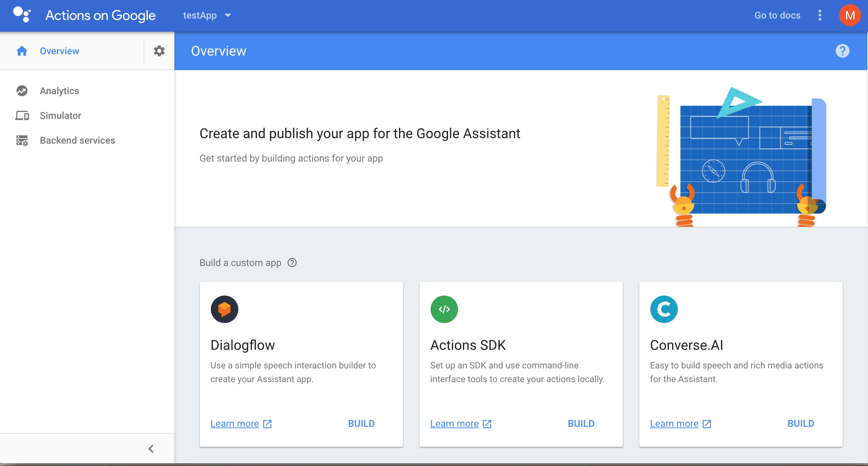Image resolution: width=868 pixels, height=466 pixels.
Task: Open Learn more link for Actions SDK
Action: click(455, 424)
